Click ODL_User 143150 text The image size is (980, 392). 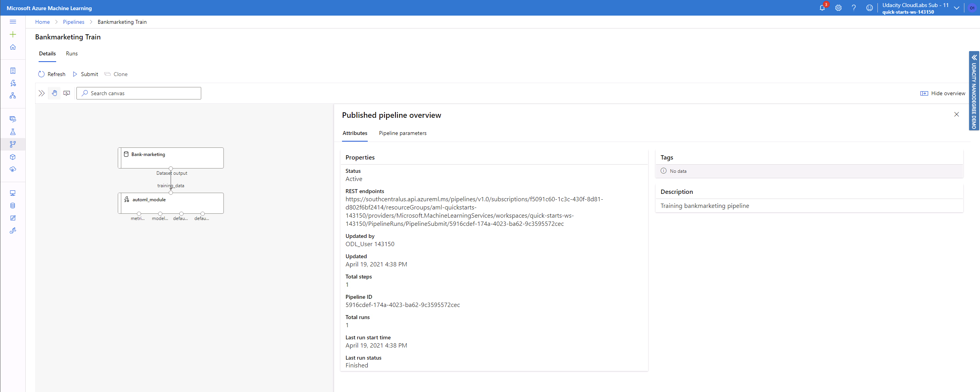click(x=370, y=244)
